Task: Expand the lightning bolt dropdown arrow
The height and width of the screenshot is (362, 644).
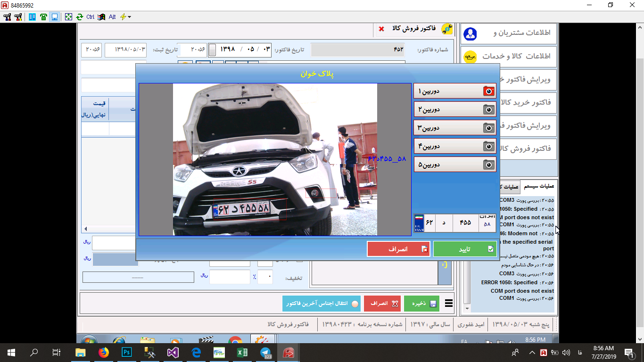Action: pyautogui.click(x=129, y=17)
